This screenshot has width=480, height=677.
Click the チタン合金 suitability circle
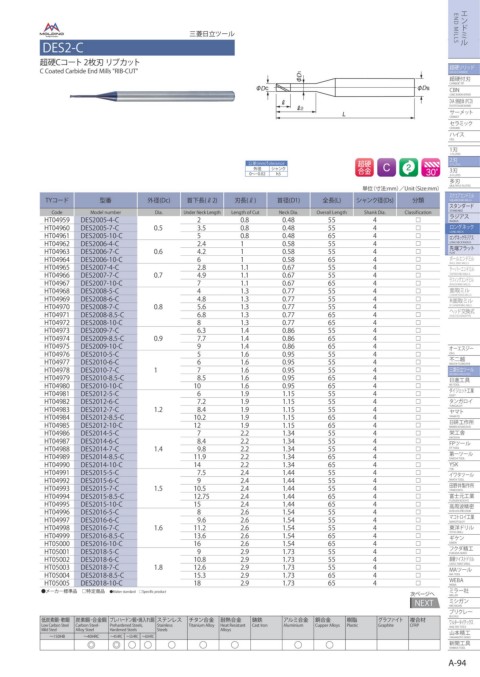click(x=203, y=645)
